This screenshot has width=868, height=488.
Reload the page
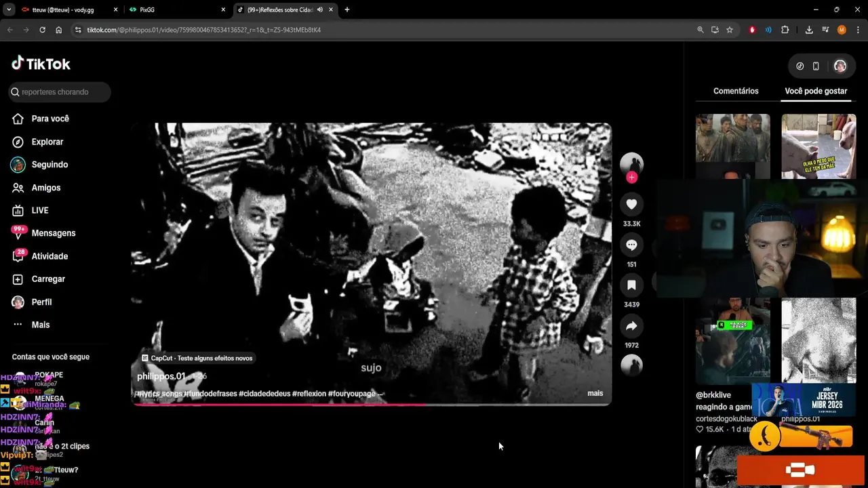point(42,30)
